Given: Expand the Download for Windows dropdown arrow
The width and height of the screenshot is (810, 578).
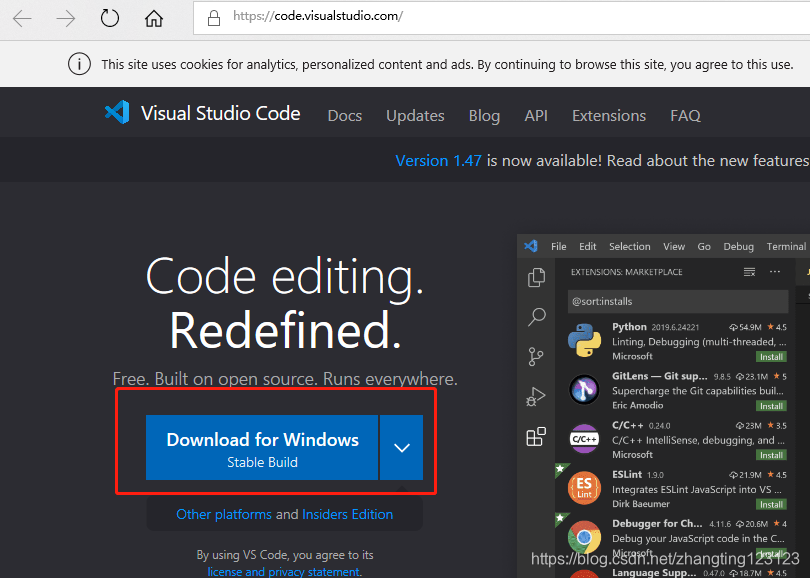Looking at the screenshot, I should 401,447.
